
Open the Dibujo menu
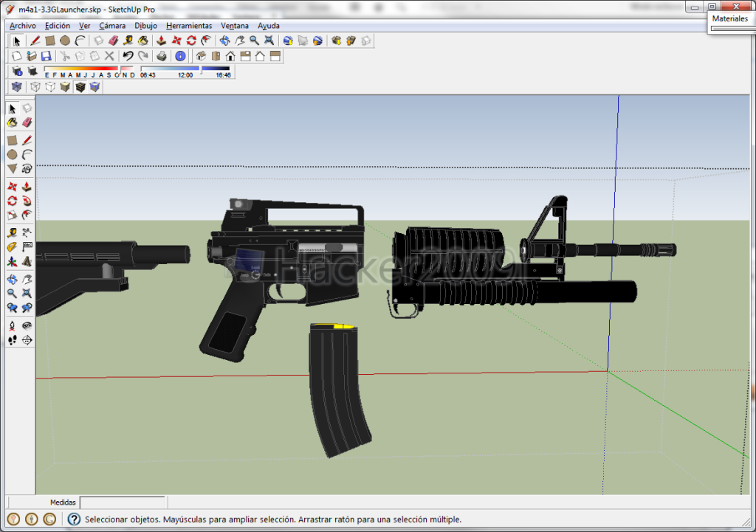[145, 26]
